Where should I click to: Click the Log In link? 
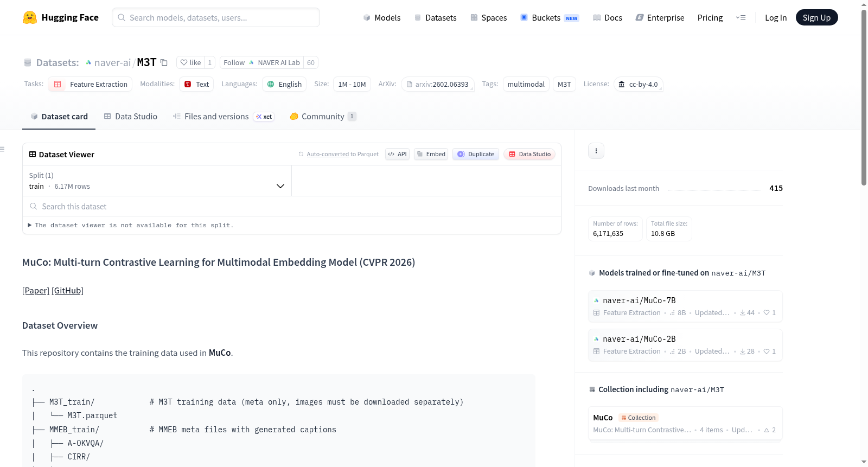coord(776,17)
